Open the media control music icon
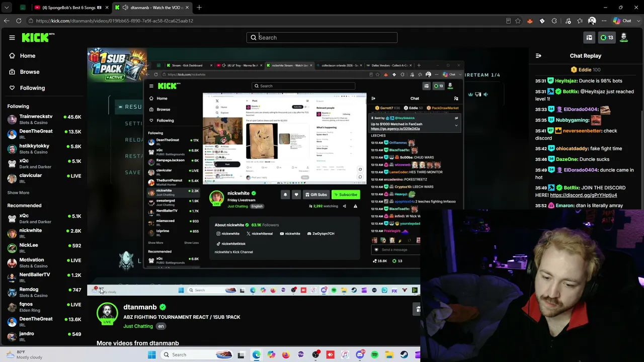The image size is (644, 362). point(568,21)
